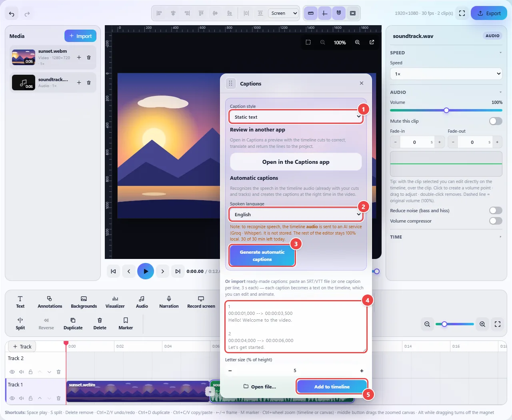The image size is (512, 420).
Task: Add sunset.webm to the timeline
Action: pos(79,58)
